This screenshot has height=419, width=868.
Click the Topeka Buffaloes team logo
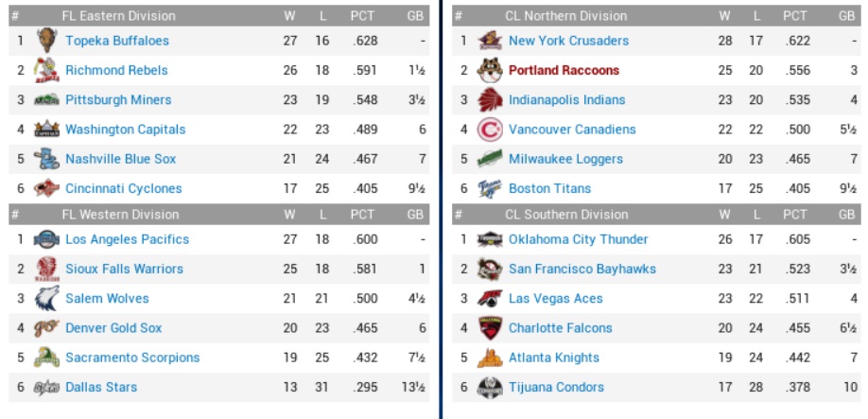(x=46, y=41)
